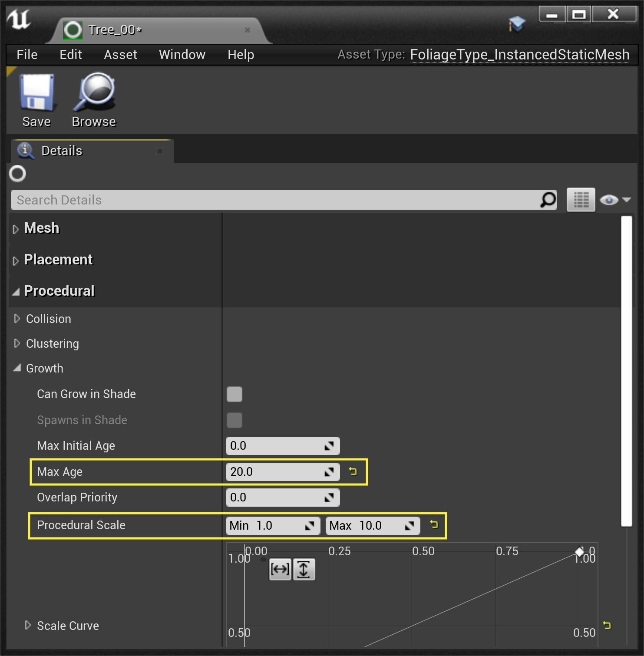Select the Details panel tab

click(x=92, y=151)
